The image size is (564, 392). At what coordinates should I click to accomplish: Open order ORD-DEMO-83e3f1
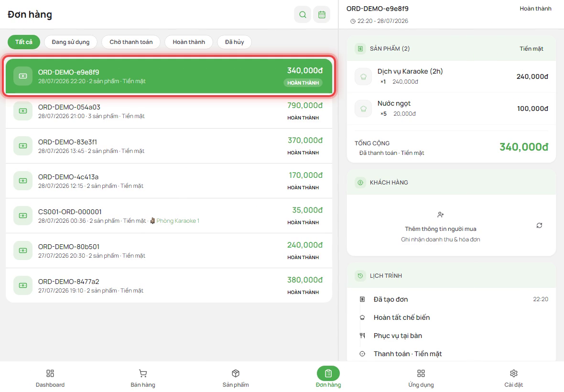[169, 146]
